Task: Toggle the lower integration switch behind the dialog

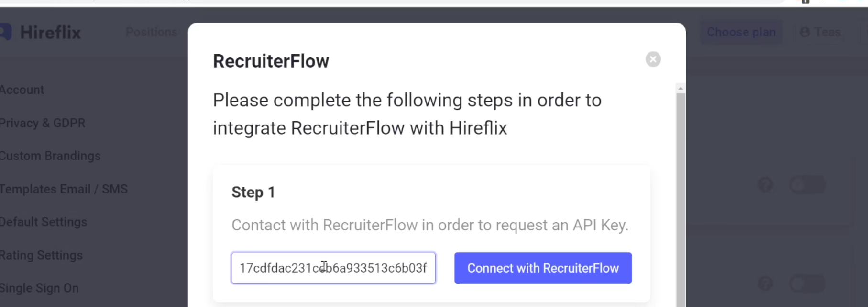Action: point(807,284)
